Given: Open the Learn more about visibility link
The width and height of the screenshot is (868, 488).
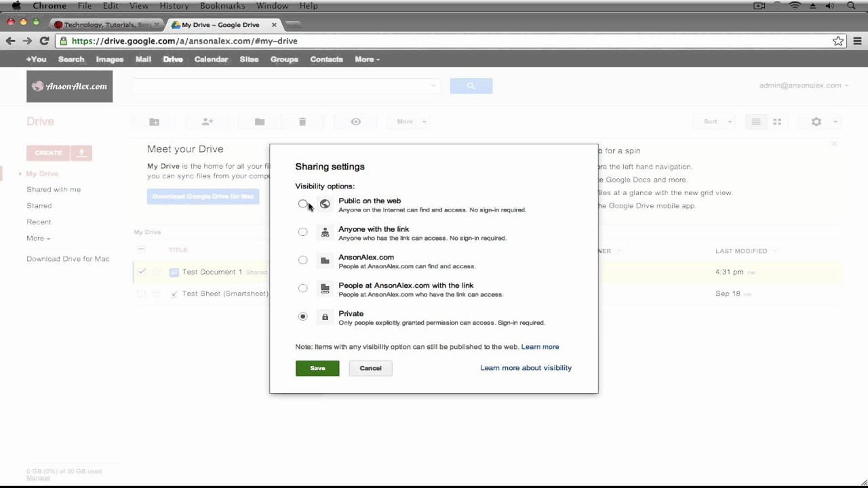Looking at the screenshot, I should tap(526, 367).
